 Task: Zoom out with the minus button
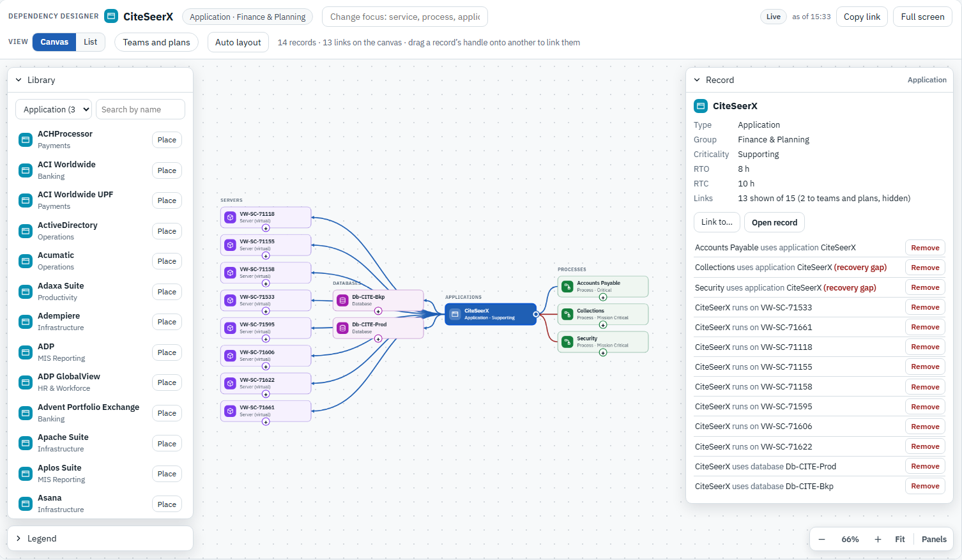[822, 539]
